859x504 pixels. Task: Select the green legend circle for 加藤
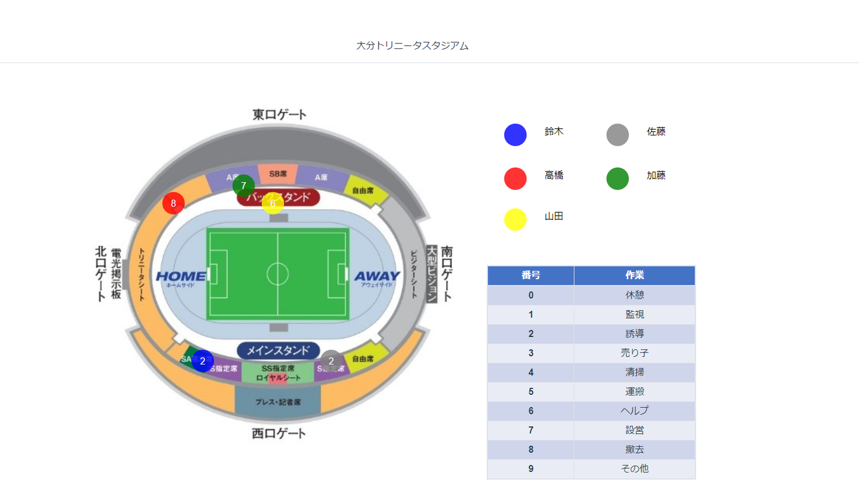(x=617, y=178)
